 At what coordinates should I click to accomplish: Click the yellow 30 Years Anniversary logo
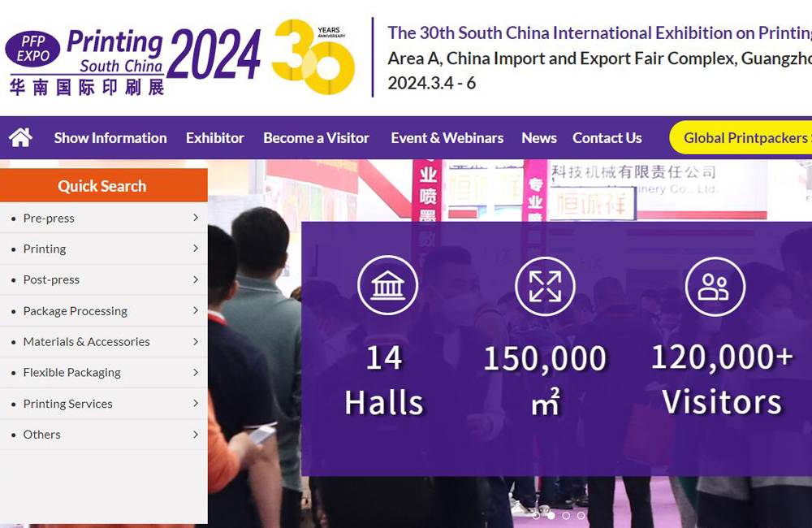(x=313, y=57)
